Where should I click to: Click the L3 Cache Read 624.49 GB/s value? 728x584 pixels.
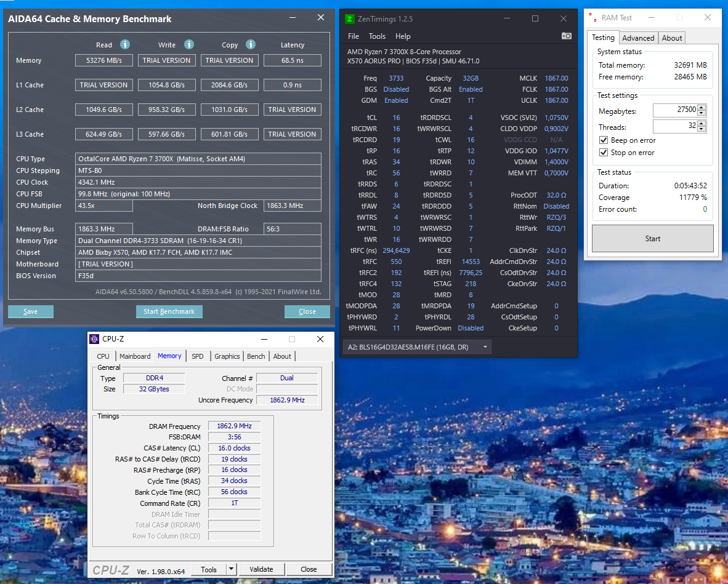(104, 134)
